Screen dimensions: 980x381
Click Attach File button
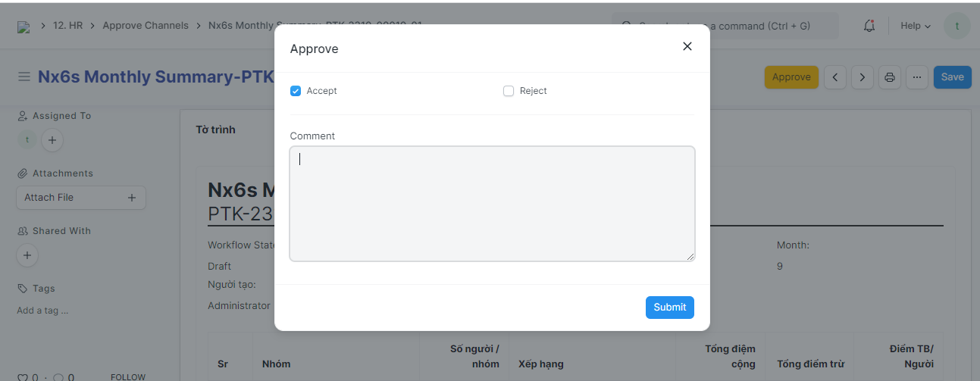(x=80, y=198)
